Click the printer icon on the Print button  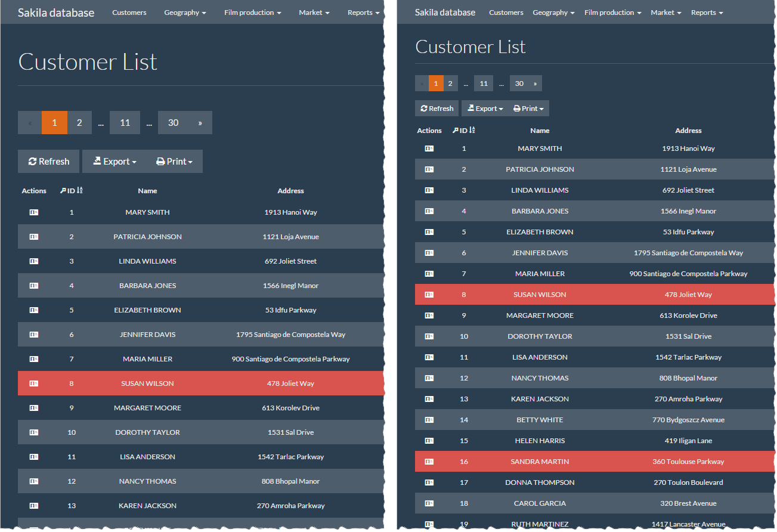pyautogui.click(x=160, y=161)
